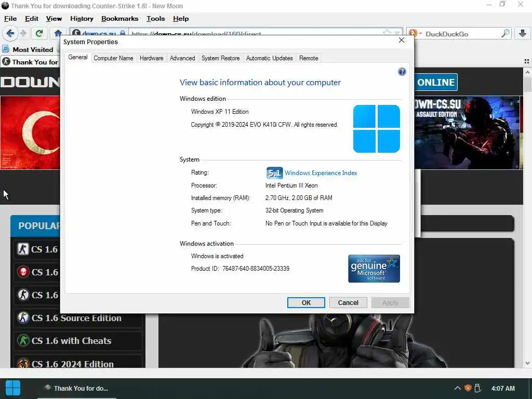The width and height of the screenshot is (532, 399).
Task: Click the OK button
Action: 306,303
